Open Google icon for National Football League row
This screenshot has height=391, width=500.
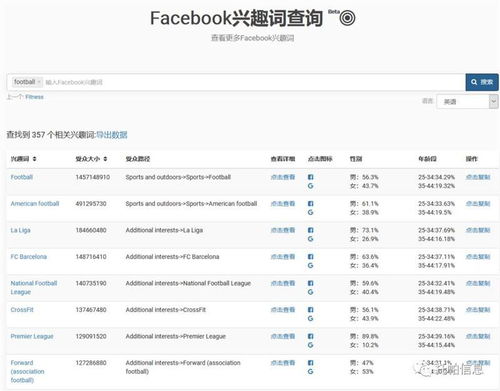[x=310, y=292]
